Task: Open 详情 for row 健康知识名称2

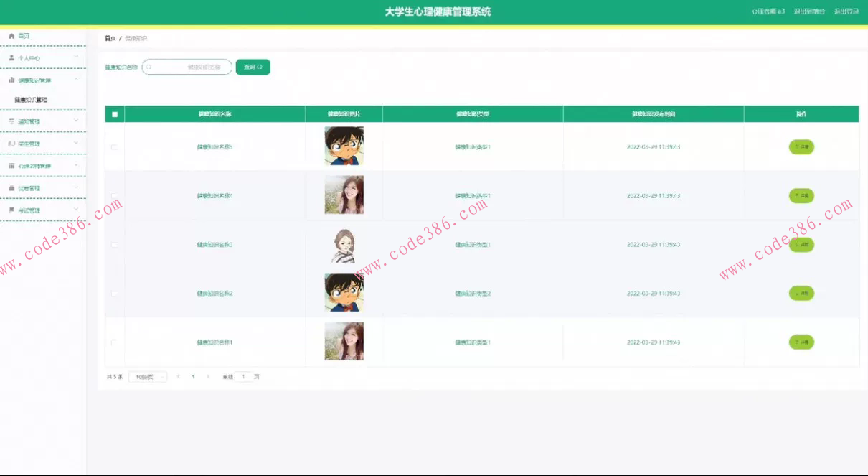Action: 801,294
